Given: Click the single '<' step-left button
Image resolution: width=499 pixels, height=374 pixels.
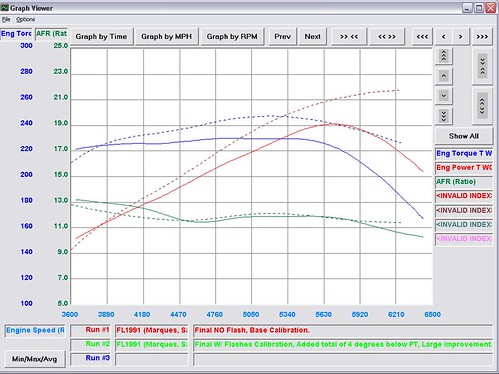Looking at the screenshot, I should 444,37.
